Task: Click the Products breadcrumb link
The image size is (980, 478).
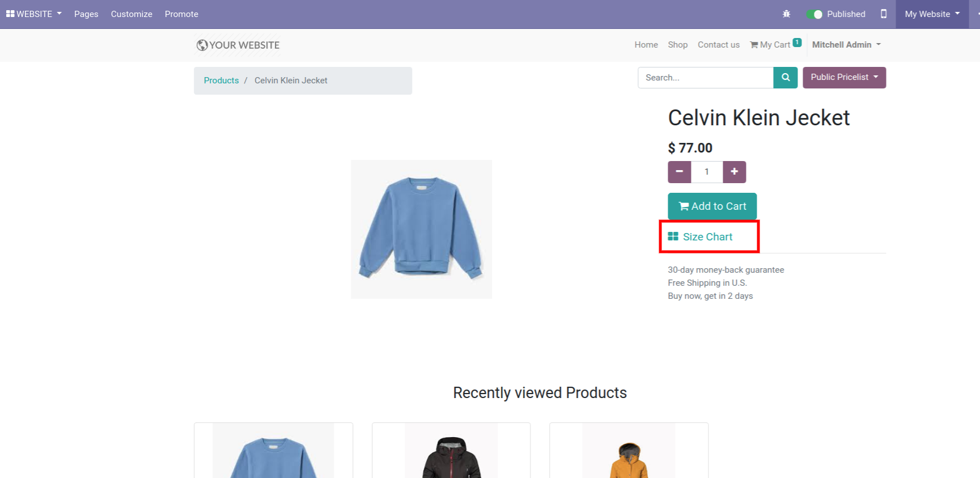Action: 221,81
